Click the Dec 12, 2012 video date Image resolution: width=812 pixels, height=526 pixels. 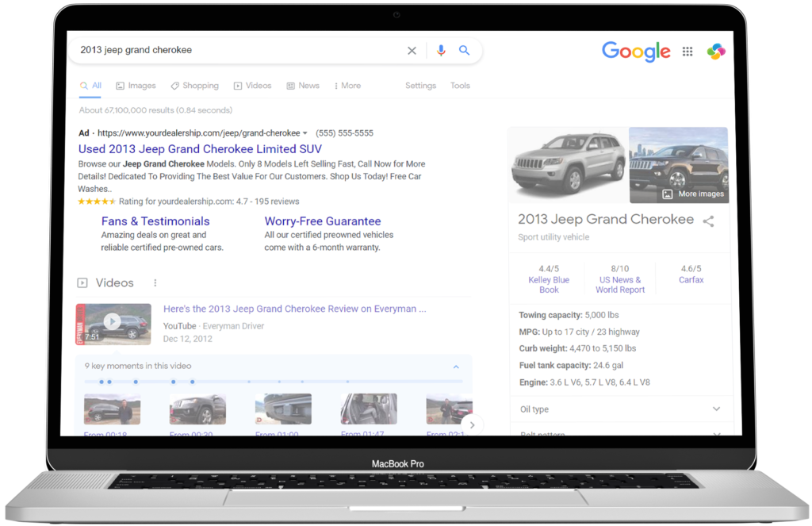point(187,339)
